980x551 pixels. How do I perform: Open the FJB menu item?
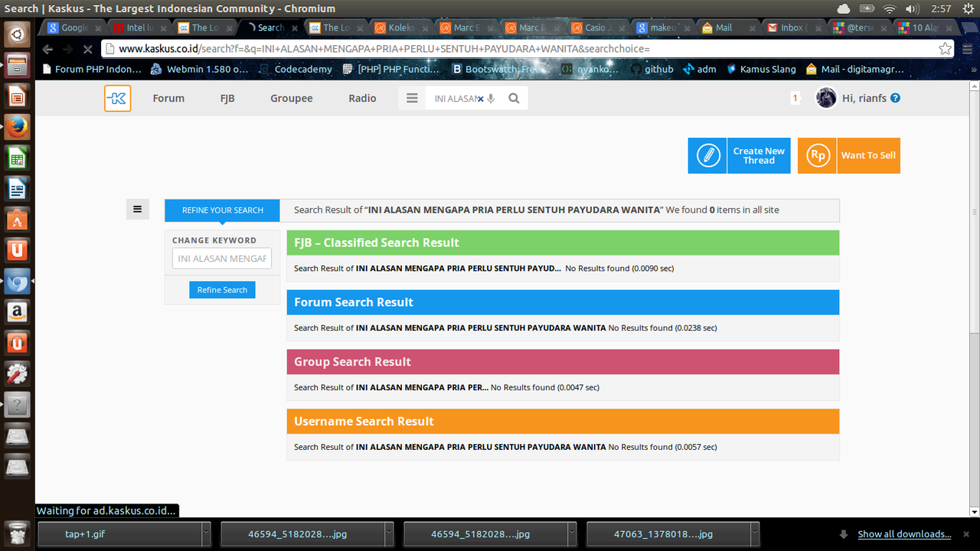[x=227, y=98]
